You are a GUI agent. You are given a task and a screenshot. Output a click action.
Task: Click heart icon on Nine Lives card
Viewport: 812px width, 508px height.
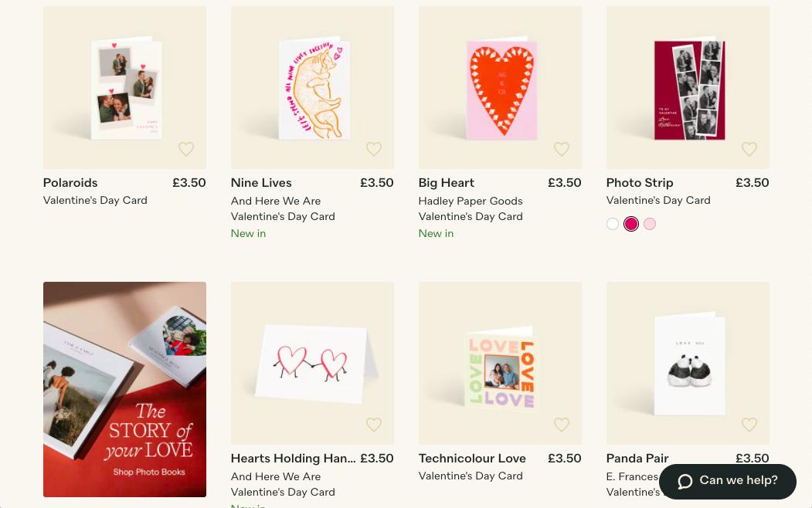pyautogui.click(x=374, y=149)
